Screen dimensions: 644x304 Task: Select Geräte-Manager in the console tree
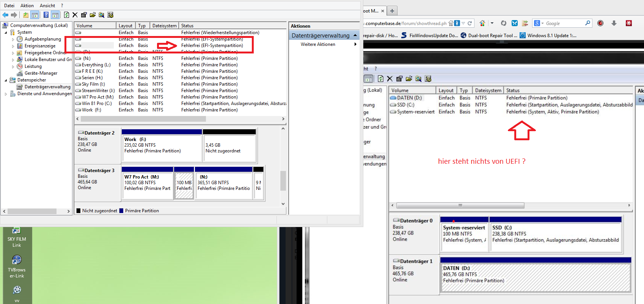click(x=41, y=73)
